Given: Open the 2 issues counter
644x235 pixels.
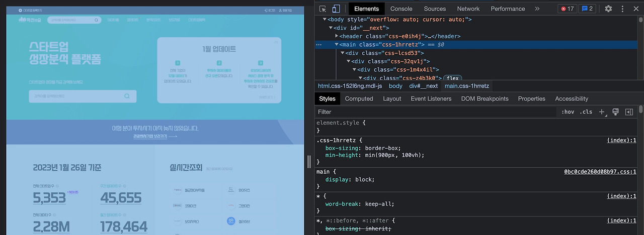Looking at the screenshot, I should click(587, 9).
